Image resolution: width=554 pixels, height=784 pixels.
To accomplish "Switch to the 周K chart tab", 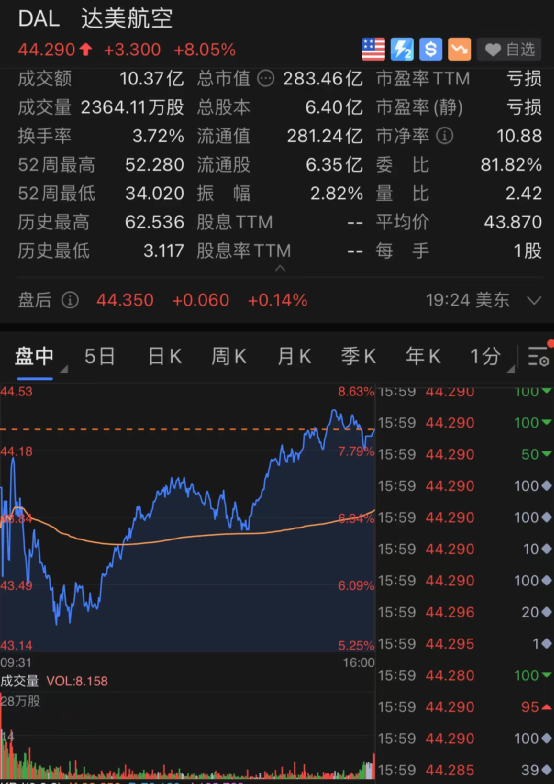I will [x=229, y=357].
